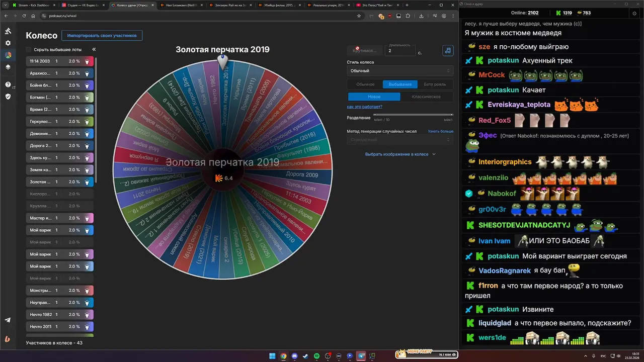Click the trash-light icon on '11:14 2003' row

(87, 61)
